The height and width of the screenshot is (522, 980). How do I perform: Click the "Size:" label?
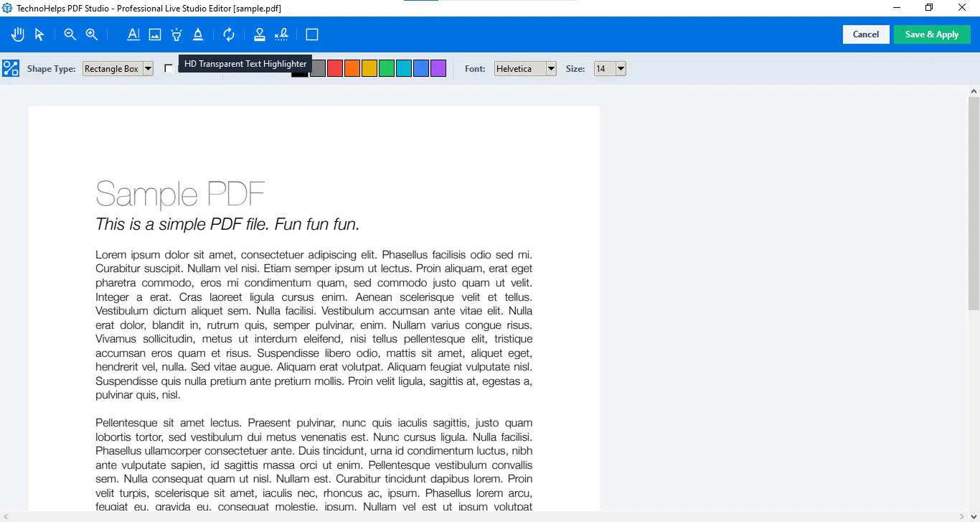[x=575, y=69]
